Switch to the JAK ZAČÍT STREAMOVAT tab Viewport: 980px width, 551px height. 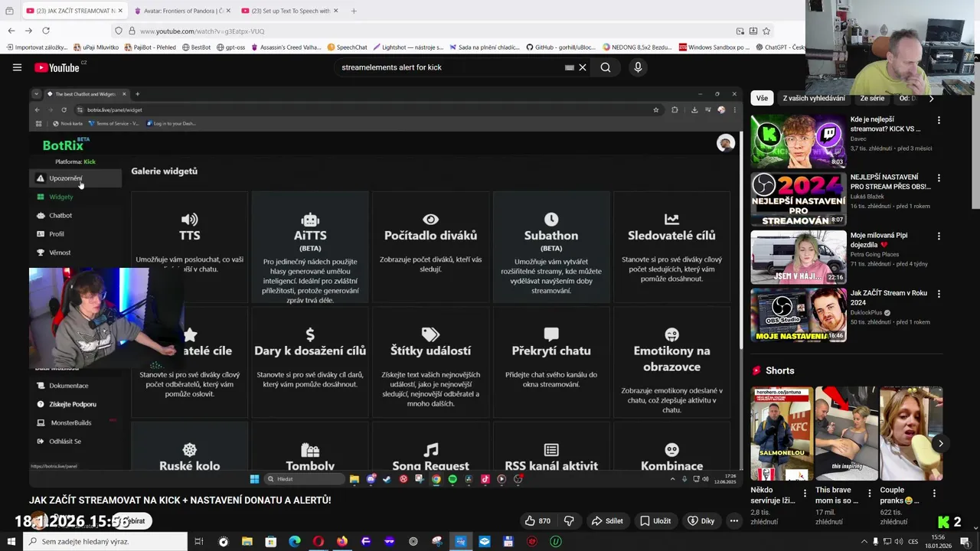pos(73,11)
